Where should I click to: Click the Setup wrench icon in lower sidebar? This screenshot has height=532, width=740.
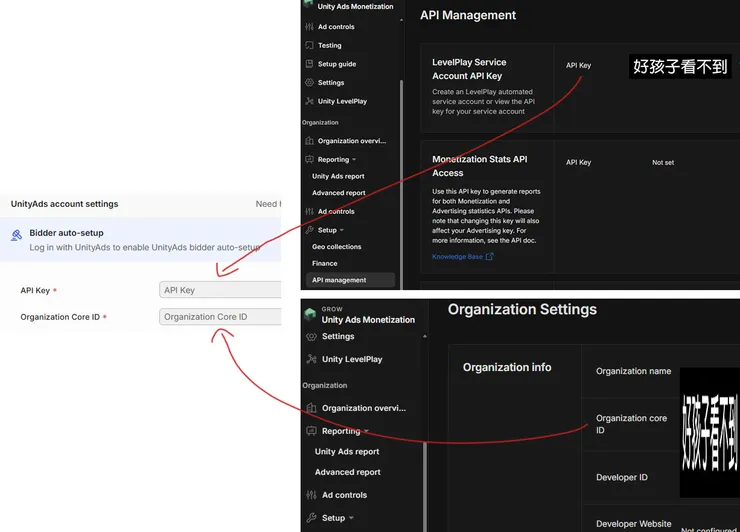(311, 518)
